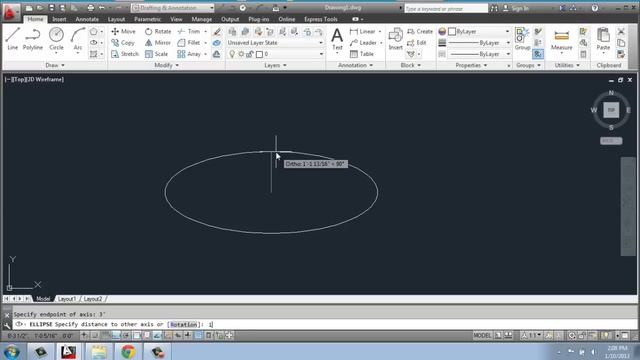640x360 pixels.
Task: Open the object color ByLayer dropdown swatch
Action: (x=479, y=31)
